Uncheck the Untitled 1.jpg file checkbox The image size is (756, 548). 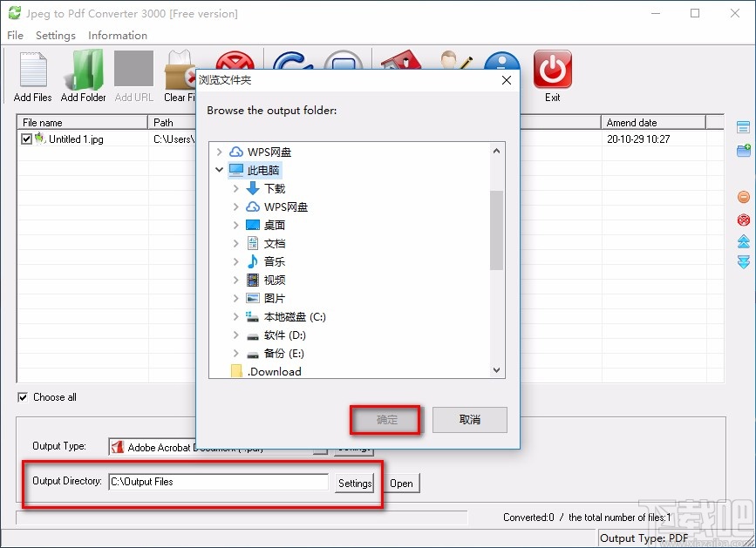[x=26, y=139]
